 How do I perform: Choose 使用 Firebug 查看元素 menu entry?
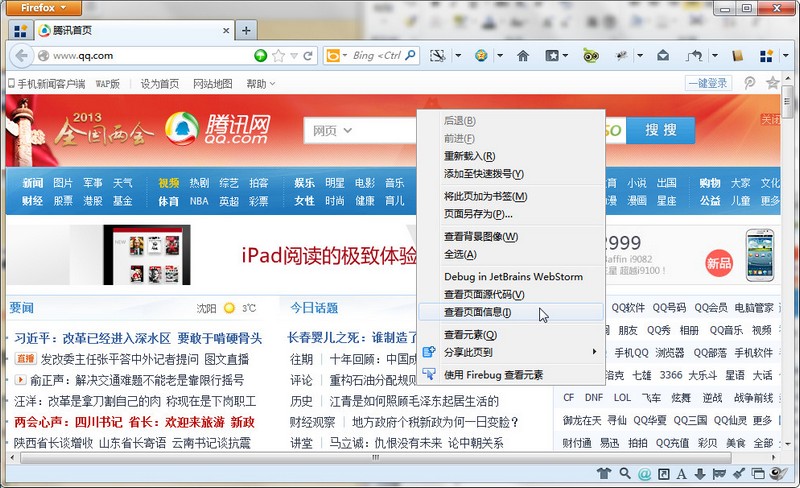tap(511, 375)
